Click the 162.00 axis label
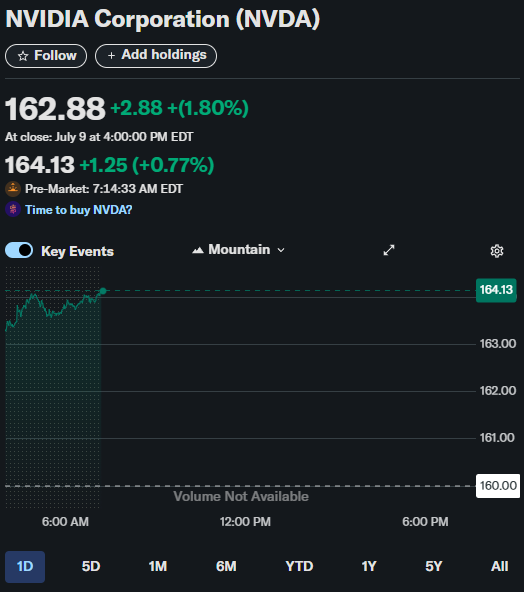The height and width of the screenshot is (592, 524). pyautogui.click(x=498, y=391)
